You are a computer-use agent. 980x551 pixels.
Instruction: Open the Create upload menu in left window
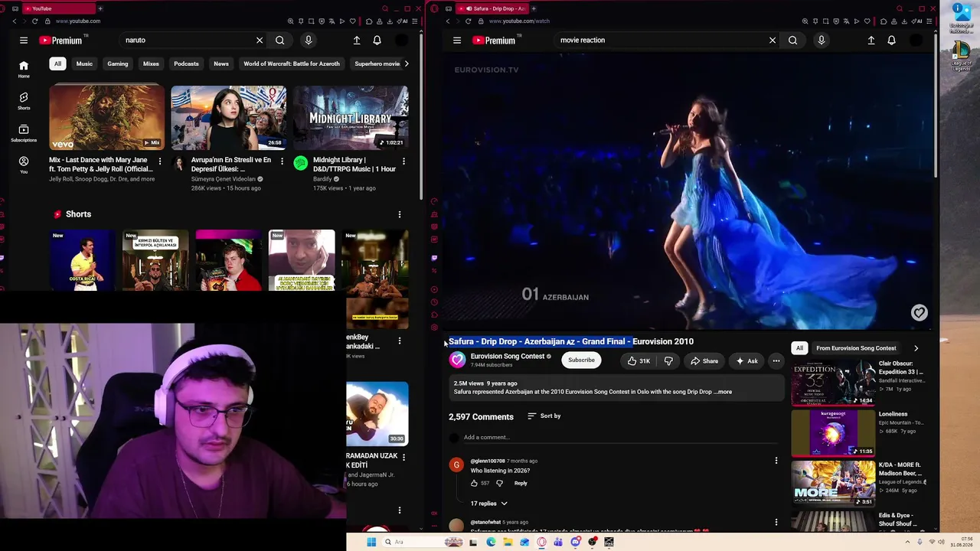[357, 41]
